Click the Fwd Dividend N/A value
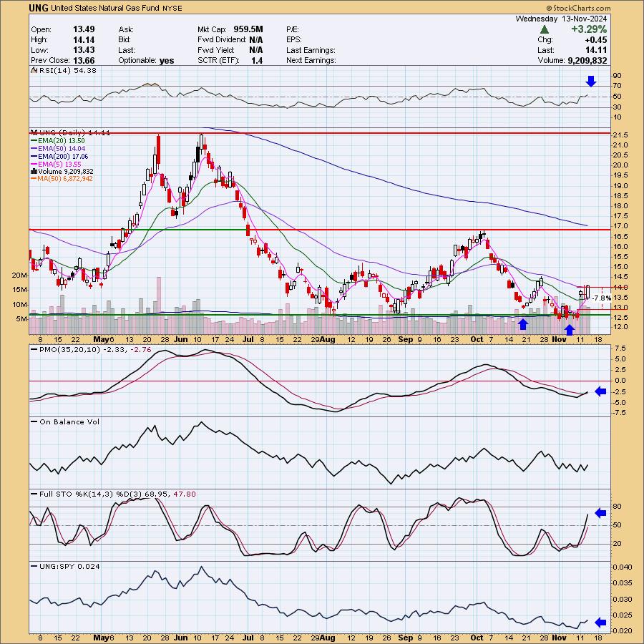Image resolution: width=644 pixels, height=644 pixels. point(256,40)
